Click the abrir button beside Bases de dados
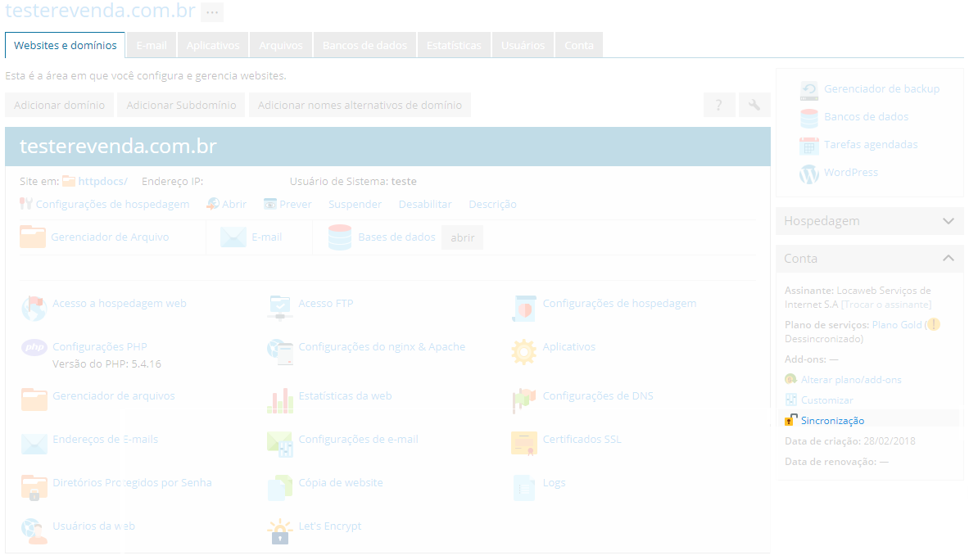 click(462, 237)
